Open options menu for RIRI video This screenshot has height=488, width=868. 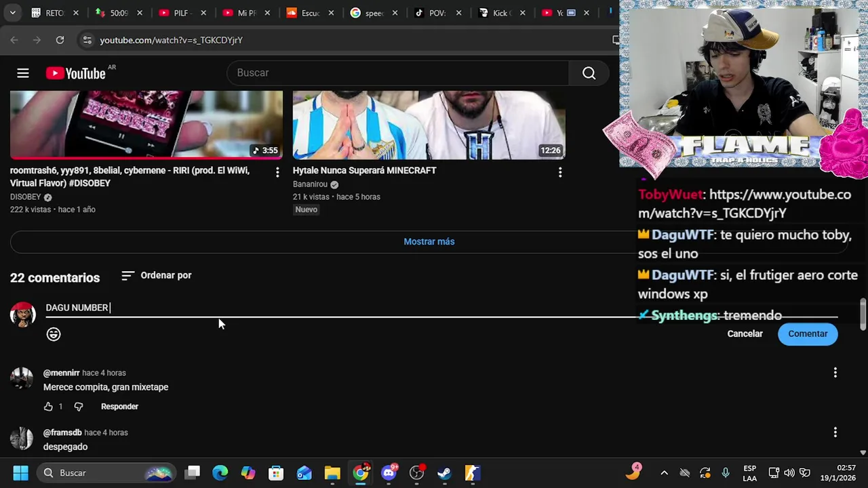coord(277,173)
